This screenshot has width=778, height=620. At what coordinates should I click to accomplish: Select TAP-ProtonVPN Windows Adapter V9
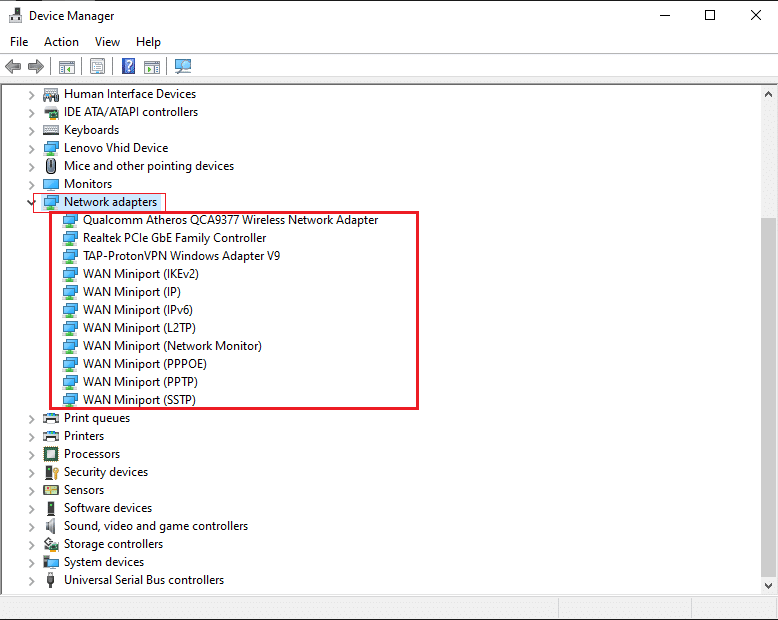click(x=181, y=256)
